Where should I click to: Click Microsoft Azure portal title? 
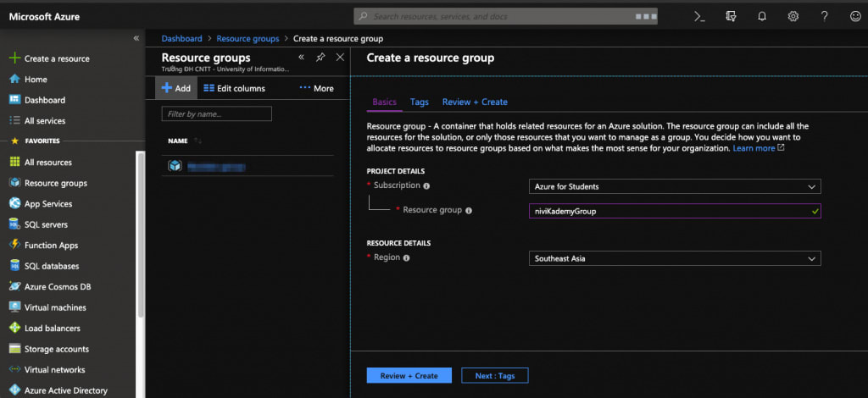(44, 17)
